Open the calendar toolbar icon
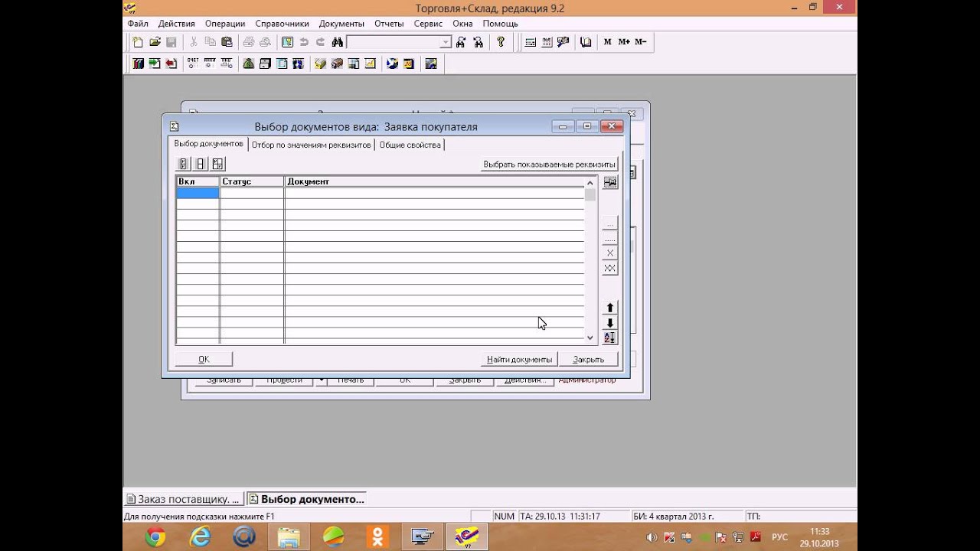 point(547,42)
